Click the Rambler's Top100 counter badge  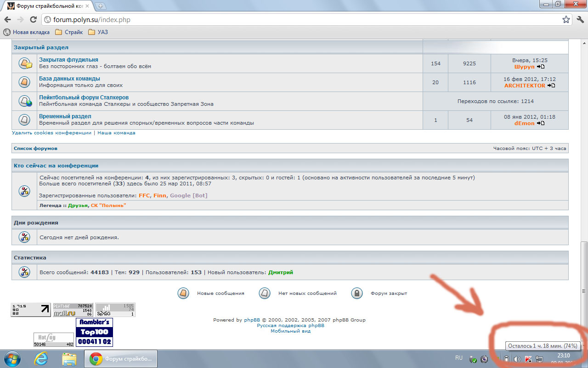[94, 332]
